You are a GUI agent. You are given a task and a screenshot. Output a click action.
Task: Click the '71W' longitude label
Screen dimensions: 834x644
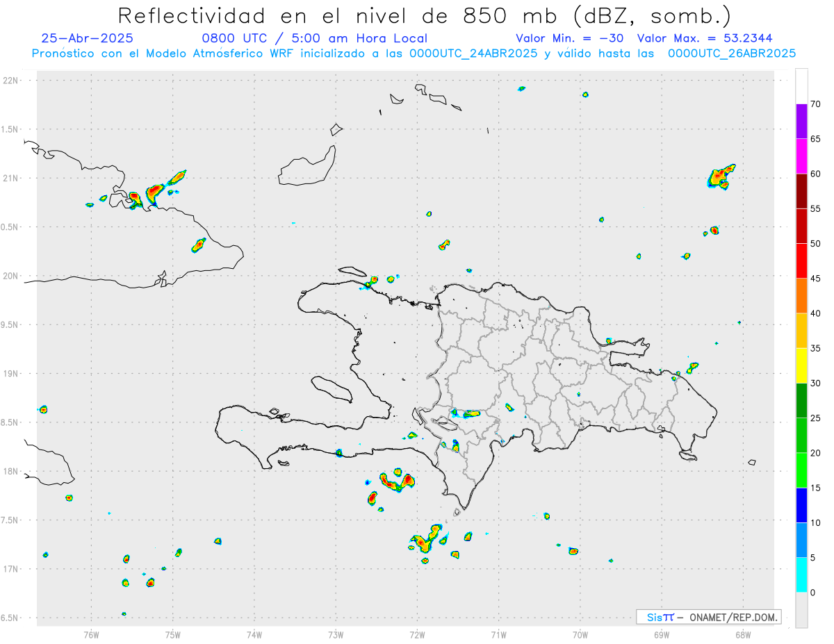click(x=498, y=635)
